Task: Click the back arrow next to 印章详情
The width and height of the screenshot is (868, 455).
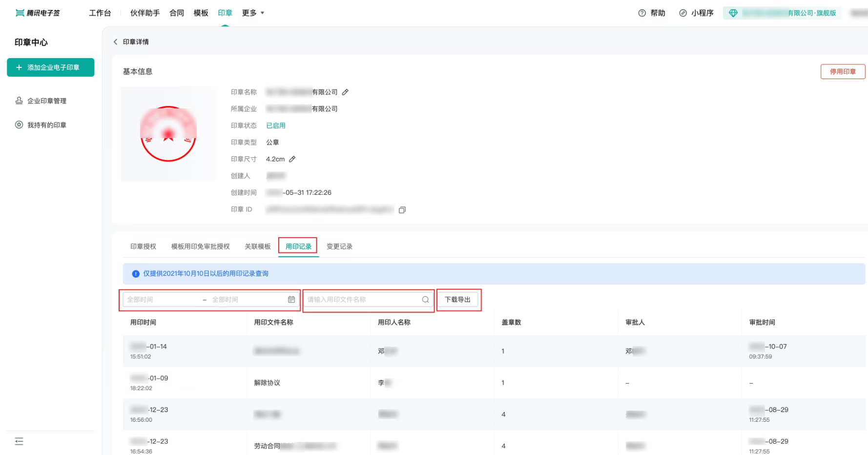Action: coord(116,42)
